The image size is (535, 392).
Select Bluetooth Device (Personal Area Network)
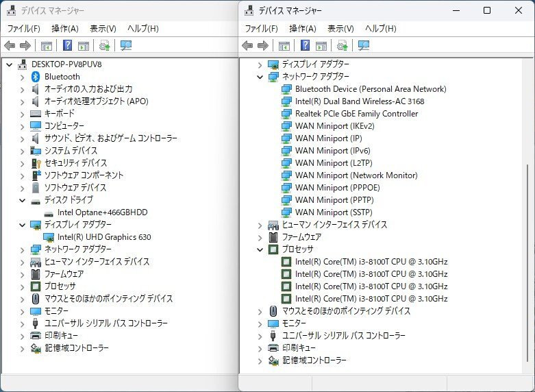[371, 89]
